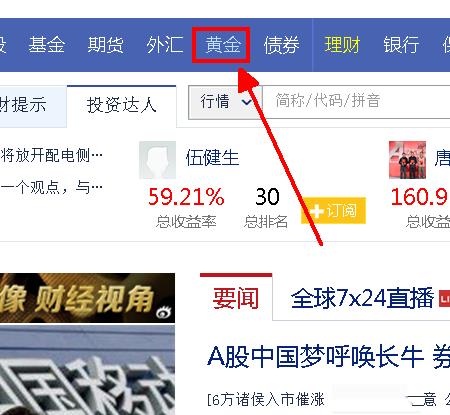This screenshot has width=450, height=415.
Task: Click the second investor's photo avatar
Action: 407,160
